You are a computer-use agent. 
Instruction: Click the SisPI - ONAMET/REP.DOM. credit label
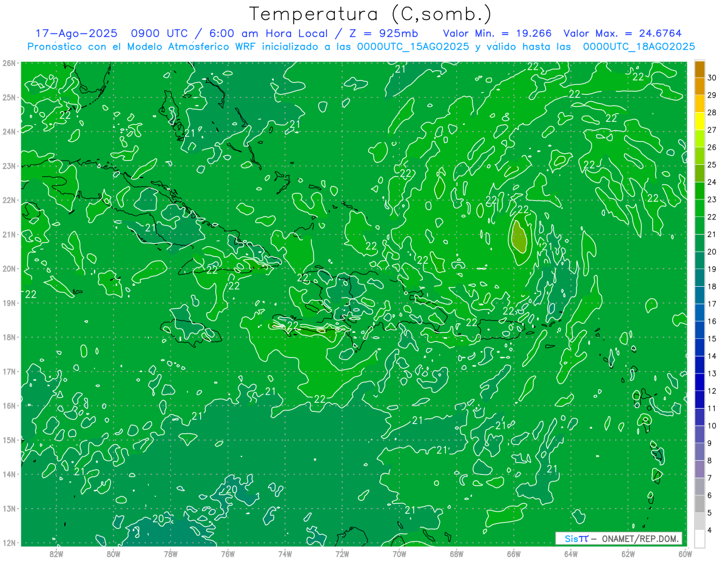pyautogui.click(x=619, y=538)
